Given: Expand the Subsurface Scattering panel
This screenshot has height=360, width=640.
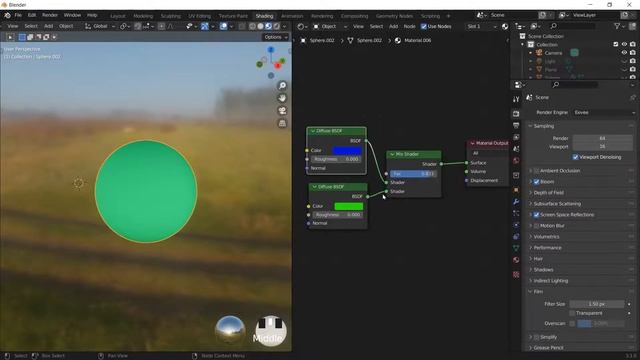Looking at the screenshot, I should pos(557,204).
